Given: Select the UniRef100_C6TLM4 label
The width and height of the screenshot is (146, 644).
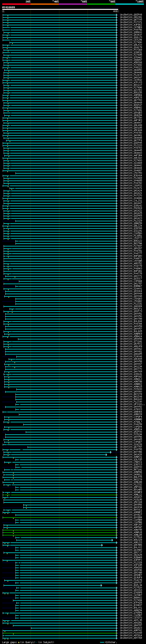Looking at the screenshot, I should pos(131,40).
